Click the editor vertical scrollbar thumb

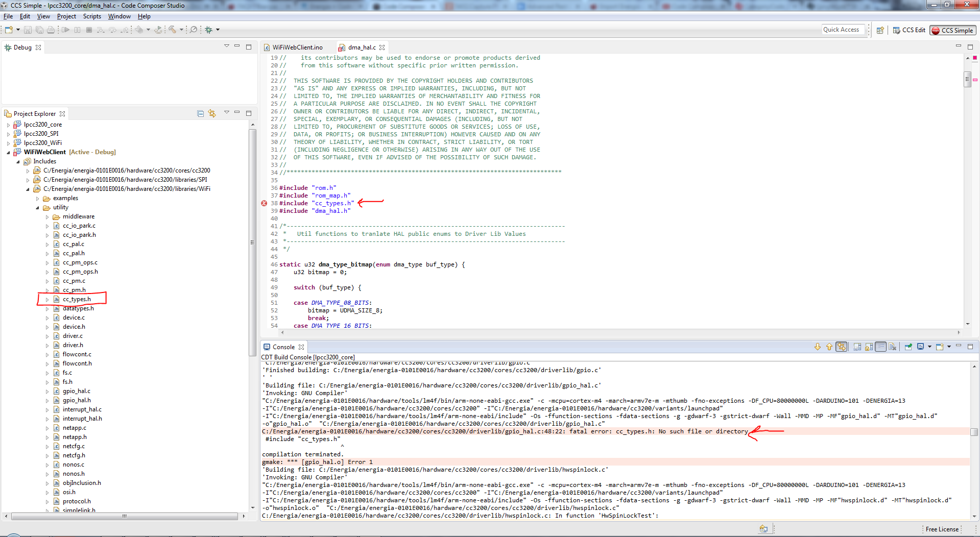pyautogui.click(x=967, y=79)
